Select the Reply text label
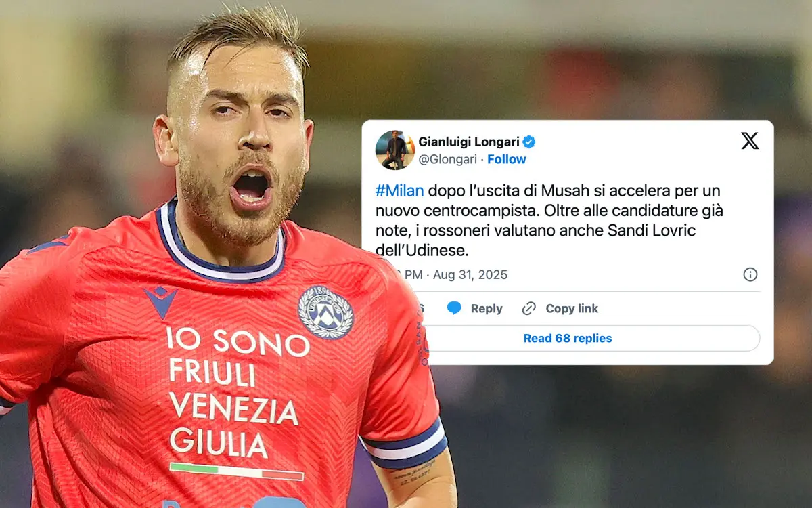Image resolution: width=812 pixels, height=508 pixels. pyautogui.click(x=487, y=308)
